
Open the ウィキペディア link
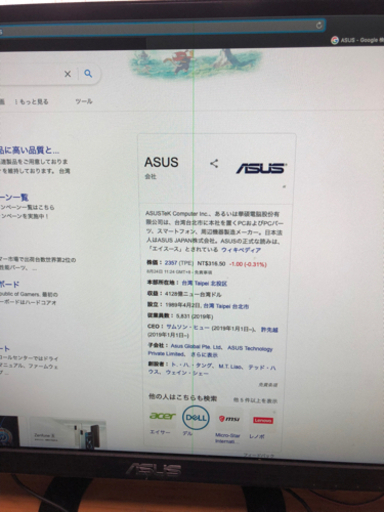click(241, 250)
